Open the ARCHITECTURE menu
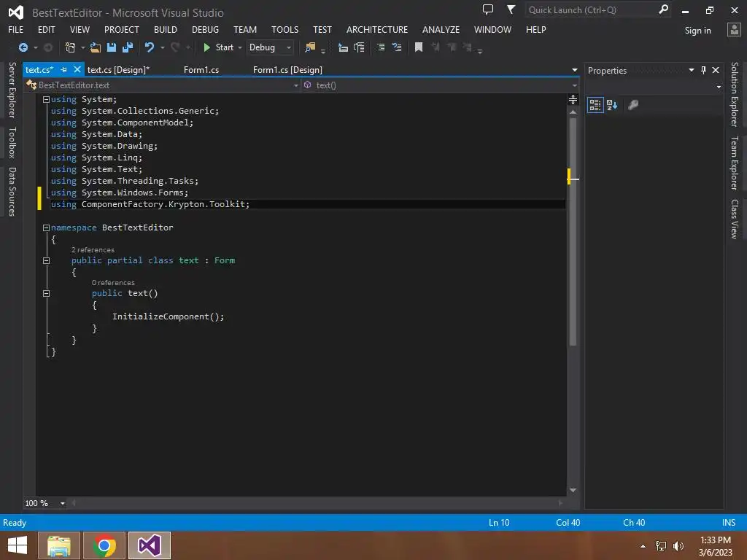 click(377, 29)
